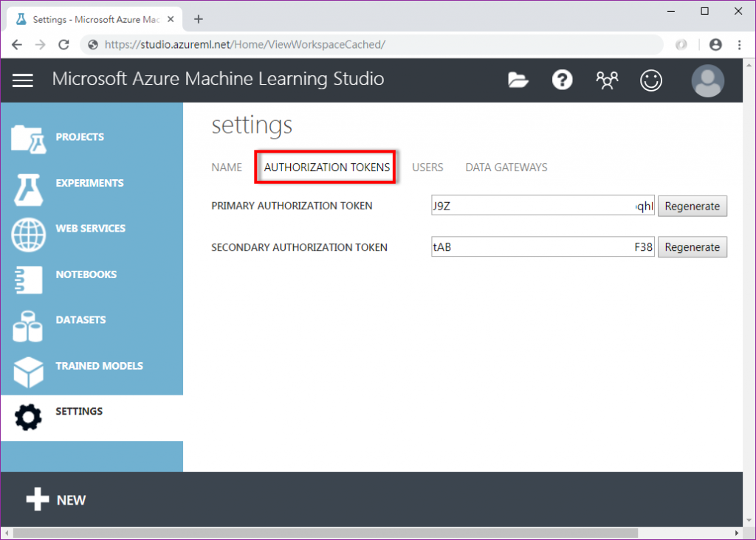Open DATASETS label in sidebar

point(80,320)
